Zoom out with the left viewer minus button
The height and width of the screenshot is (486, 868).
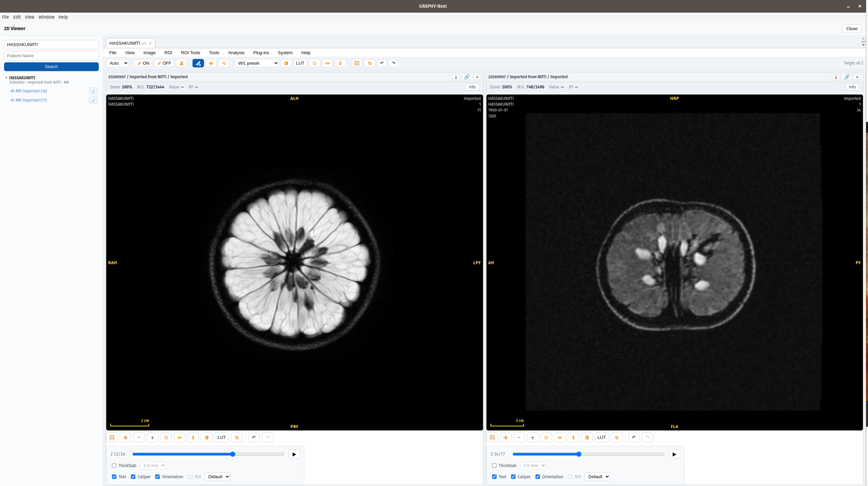139,437
